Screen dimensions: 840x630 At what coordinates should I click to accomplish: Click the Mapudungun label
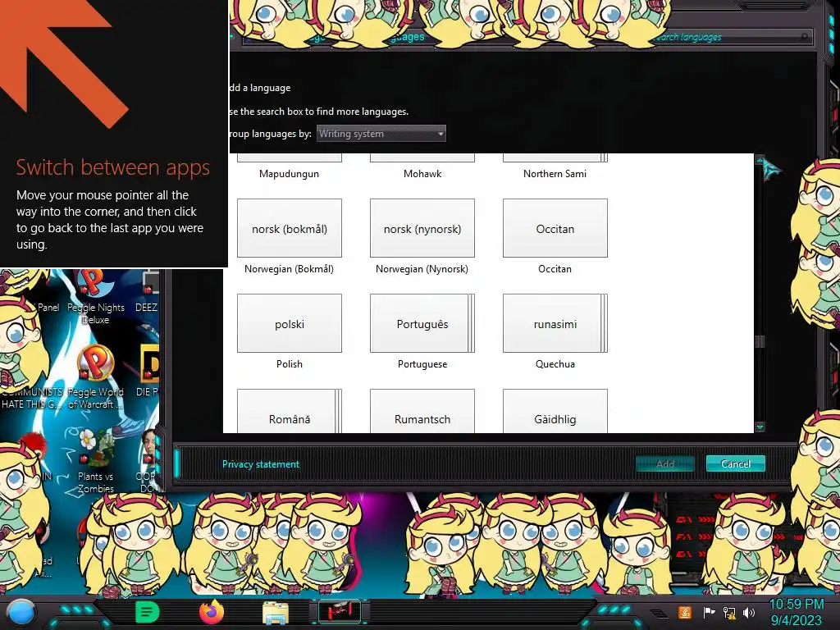(x=290, y=174)
